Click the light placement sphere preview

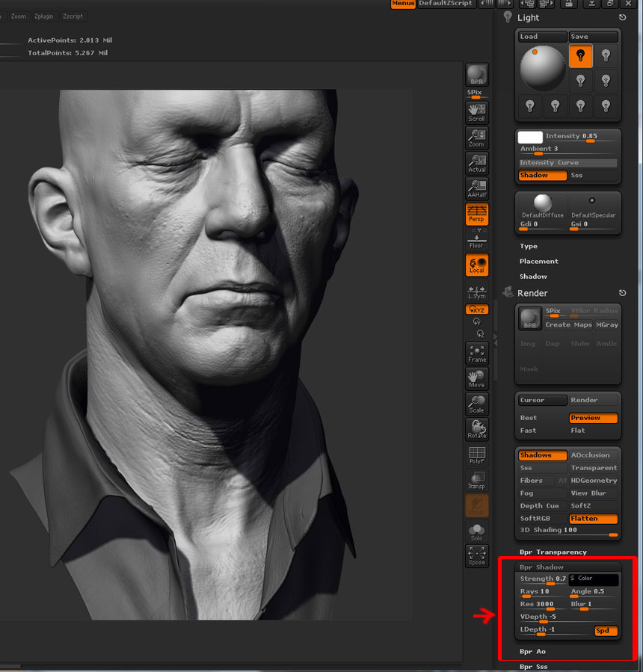coord(543,68)
